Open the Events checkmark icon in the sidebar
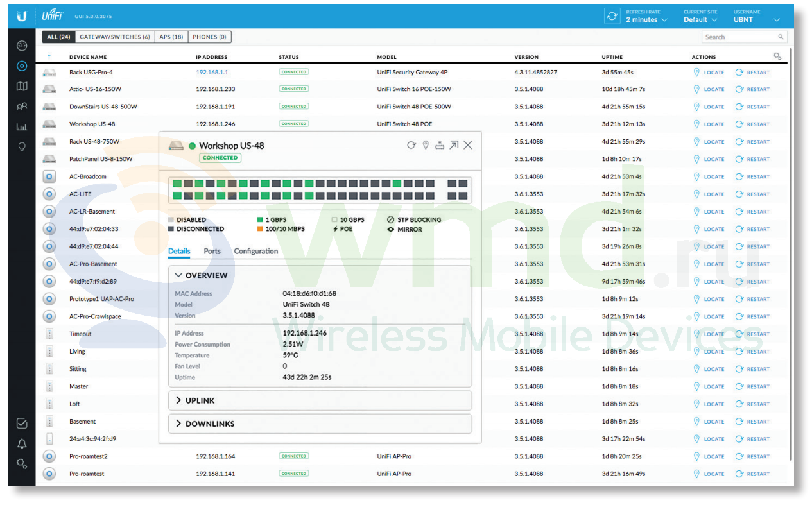 tap(22, 424)
